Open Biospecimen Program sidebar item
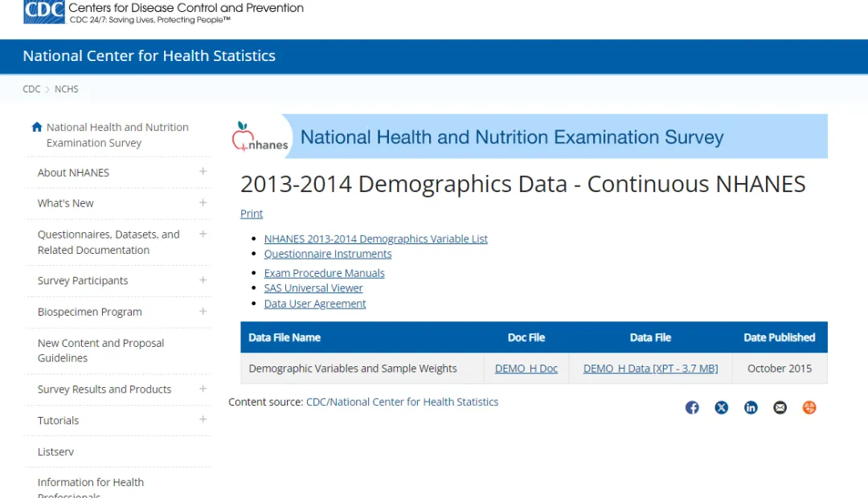Viewport: 868px width, 498px height. (x=90, y=312)
